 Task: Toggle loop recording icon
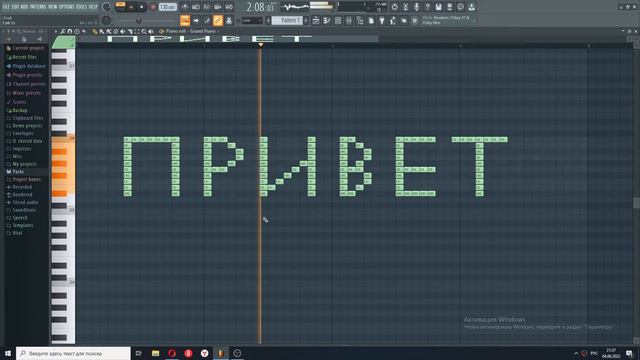pyautogui.click(x=229, y=7)
